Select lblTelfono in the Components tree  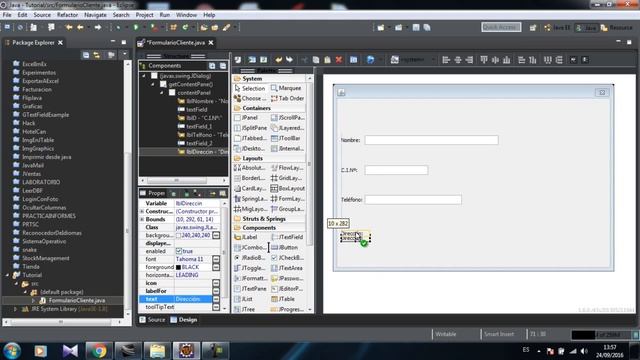point(202,135)
